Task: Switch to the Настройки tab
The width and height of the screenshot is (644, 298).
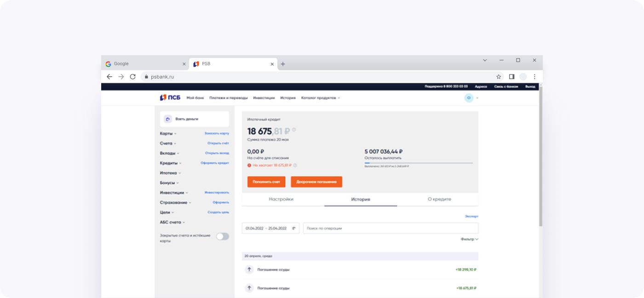Action: pos(281,200)
